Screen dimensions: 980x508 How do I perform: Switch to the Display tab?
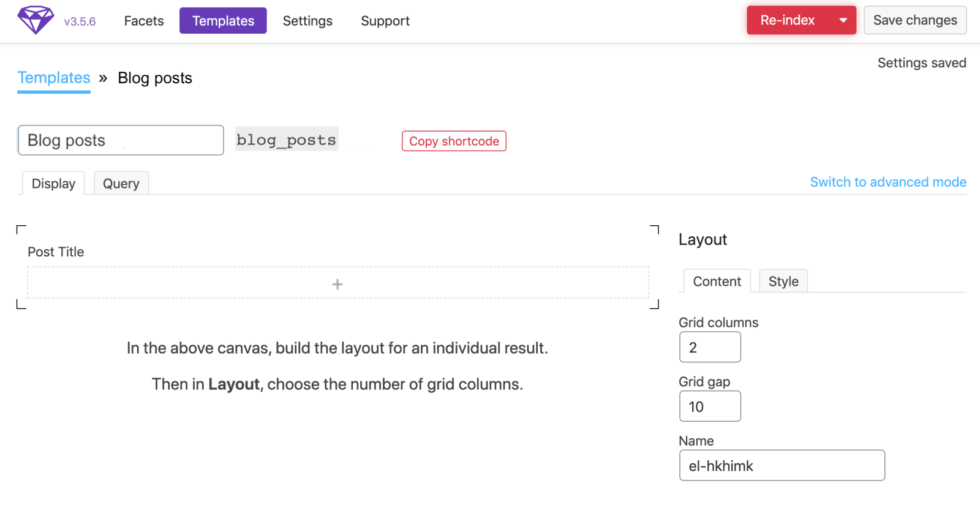(x=53, y=184)
